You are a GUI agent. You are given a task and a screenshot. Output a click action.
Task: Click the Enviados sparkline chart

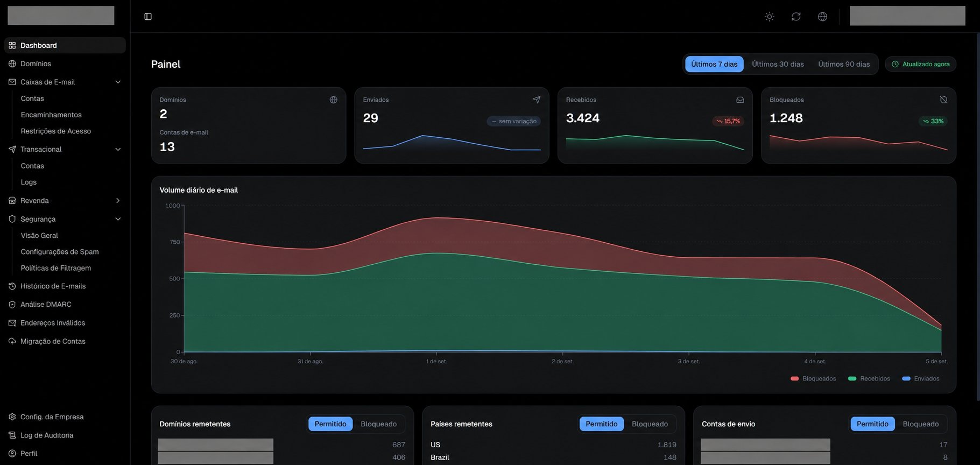(x=452, y=143)
